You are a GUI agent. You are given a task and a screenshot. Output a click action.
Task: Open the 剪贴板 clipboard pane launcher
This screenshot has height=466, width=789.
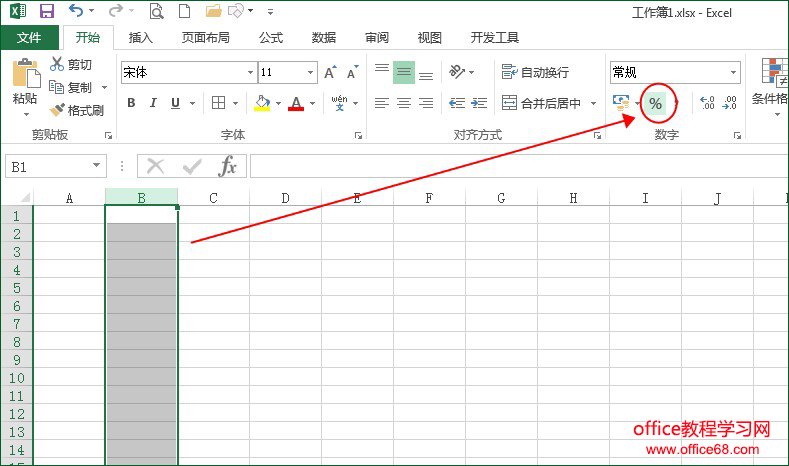click(x=108, y=135)
